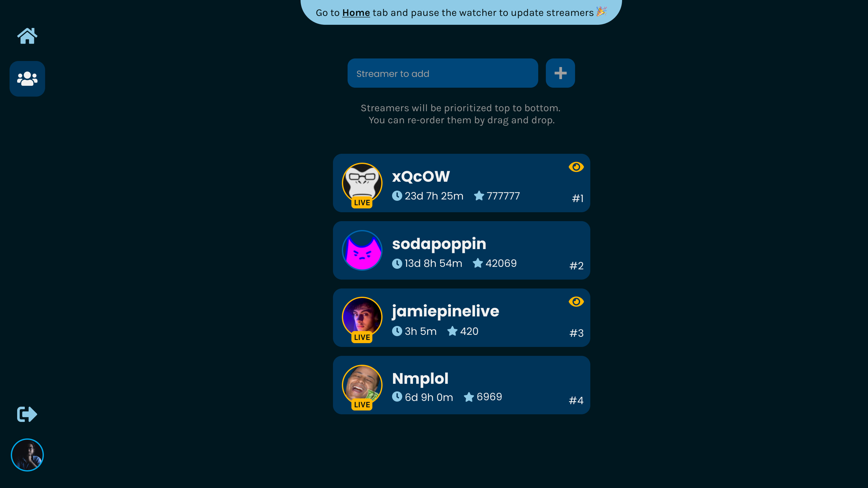Image resolution: width=868 pixels, height=488 pixels.
Task: Click the Home tab navigation link
Action: click(x=27, y=36)
